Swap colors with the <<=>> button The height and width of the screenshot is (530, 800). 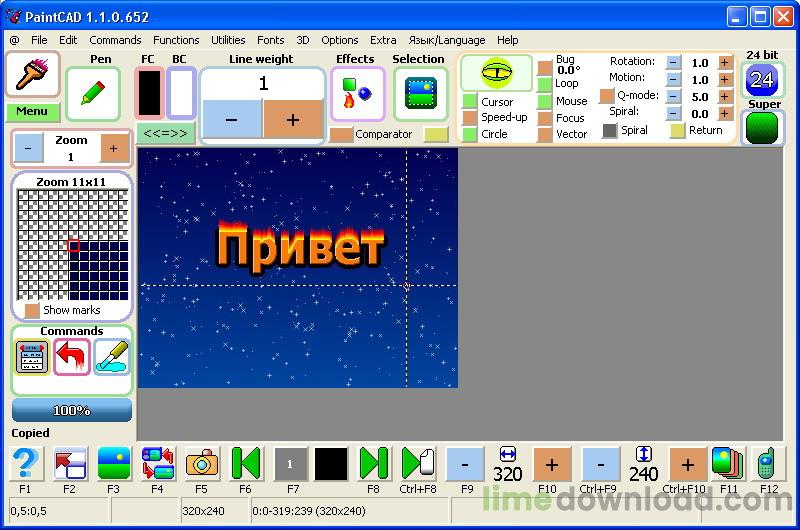(x=166, y=134)
